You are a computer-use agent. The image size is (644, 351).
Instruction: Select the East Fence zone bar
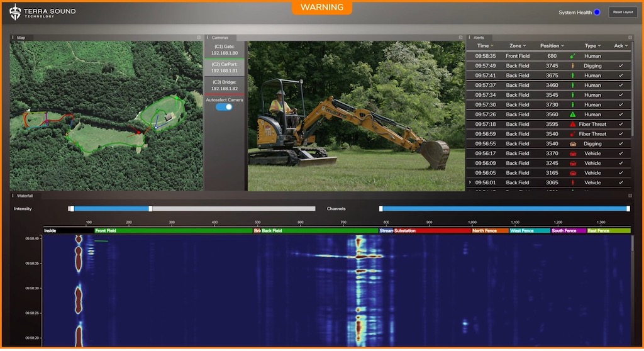608,231
